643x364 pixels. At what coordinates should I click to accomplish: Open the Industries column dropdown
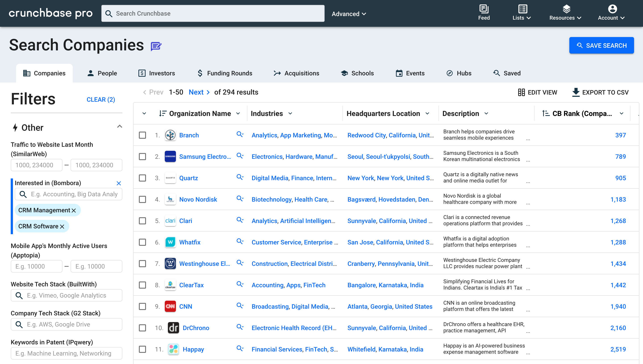tap(290, 114)
